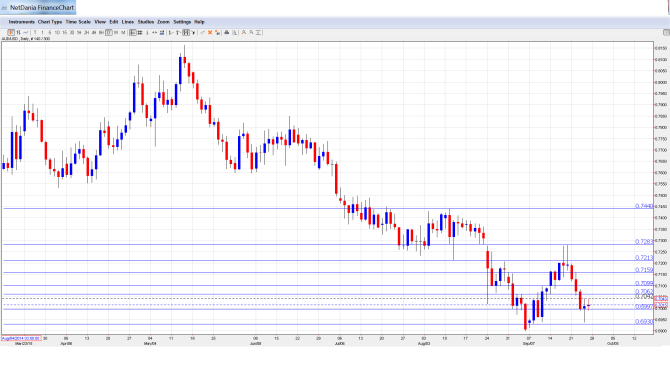Click the orange delete-all icon
This screenshot has height=377, width=670.
tap(217, 32)
